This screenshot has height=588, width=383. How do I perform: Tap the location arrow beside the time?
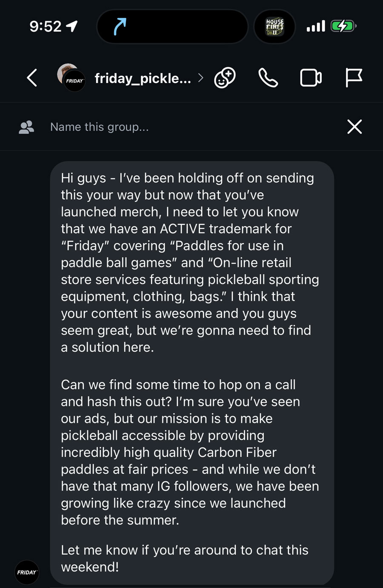(72, 26)
